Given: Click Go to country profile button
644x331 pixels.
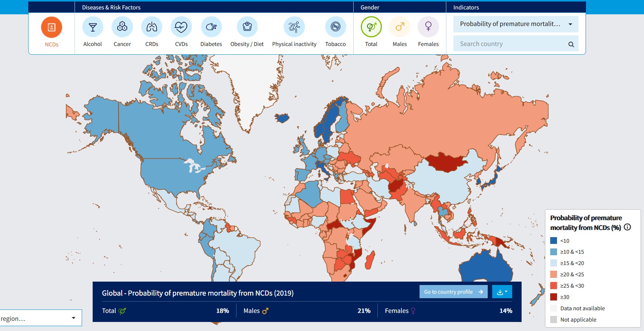Looking at the screenshot, I should 453,292.
